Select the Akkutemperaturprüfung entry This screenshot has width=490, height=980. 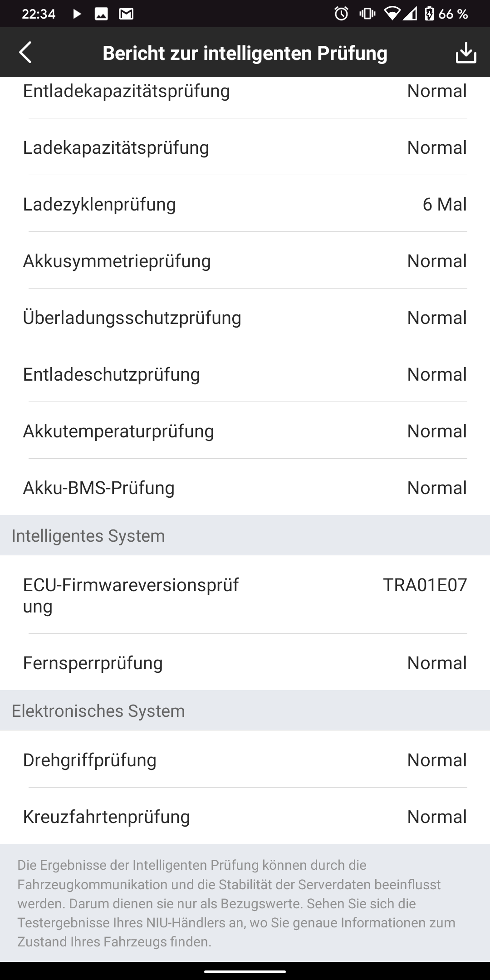[x=245, y=431]
